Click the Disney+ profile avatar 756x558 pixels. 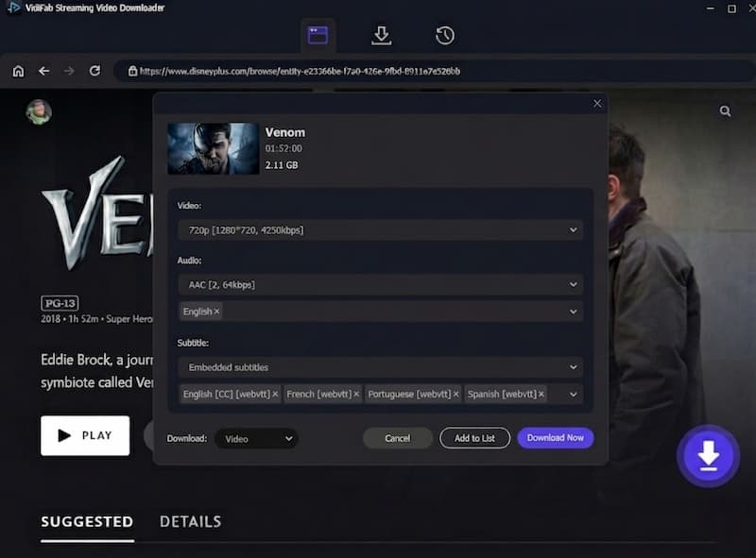39,111
